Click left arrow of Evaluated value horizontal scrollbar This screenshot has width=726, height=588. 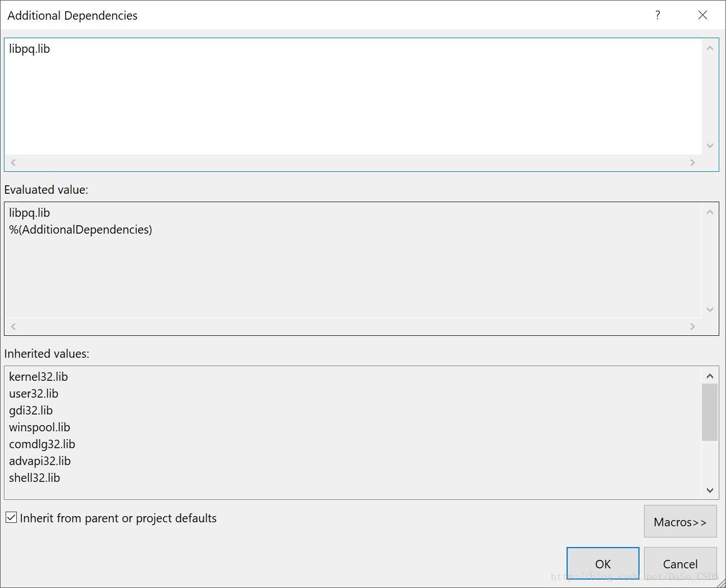[x=13, y=326]
